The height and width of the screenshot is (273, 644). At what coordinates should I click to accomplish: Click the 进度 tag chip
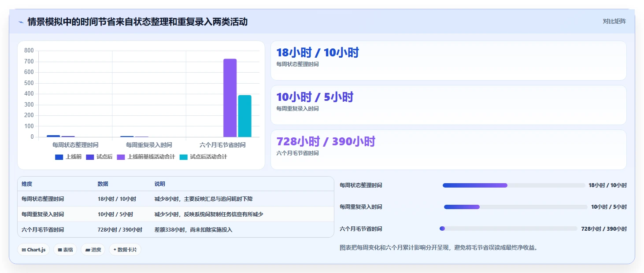(x=93, y=250)
